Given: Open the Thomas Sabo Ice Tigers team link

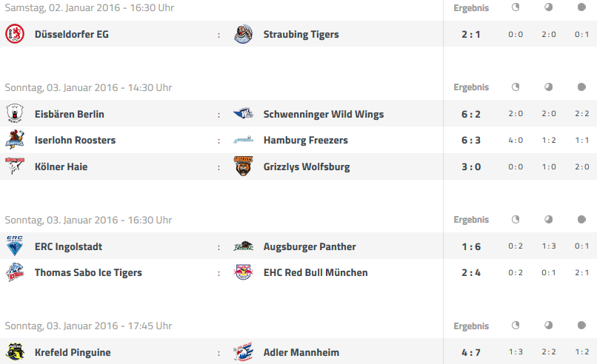Looking at the screenshot, I should (88, 273).
